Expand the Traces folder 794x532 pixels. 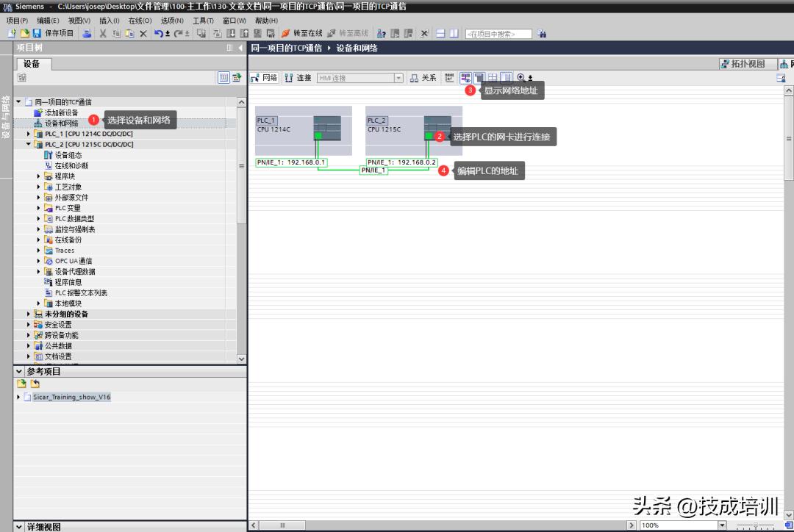coord(39,251)
